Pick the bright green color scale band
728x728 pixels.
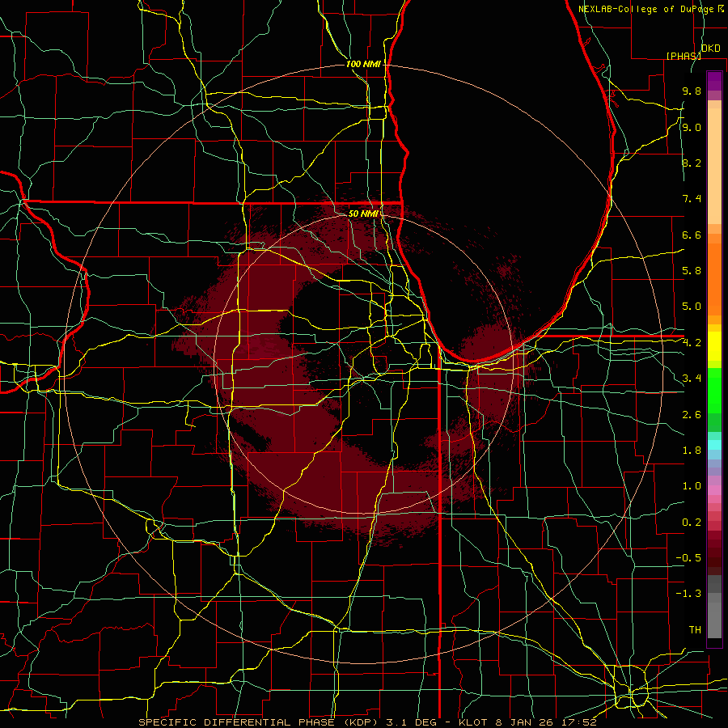coord(714,390)
